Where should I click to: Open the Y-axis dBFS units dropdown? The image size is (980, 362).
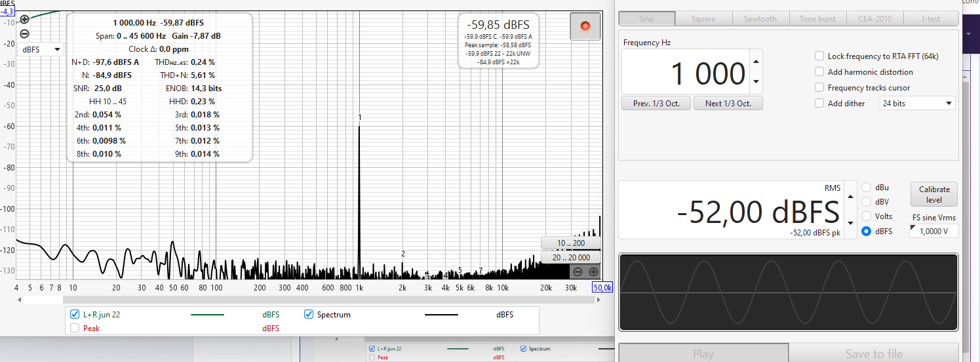tap(41, 49)
